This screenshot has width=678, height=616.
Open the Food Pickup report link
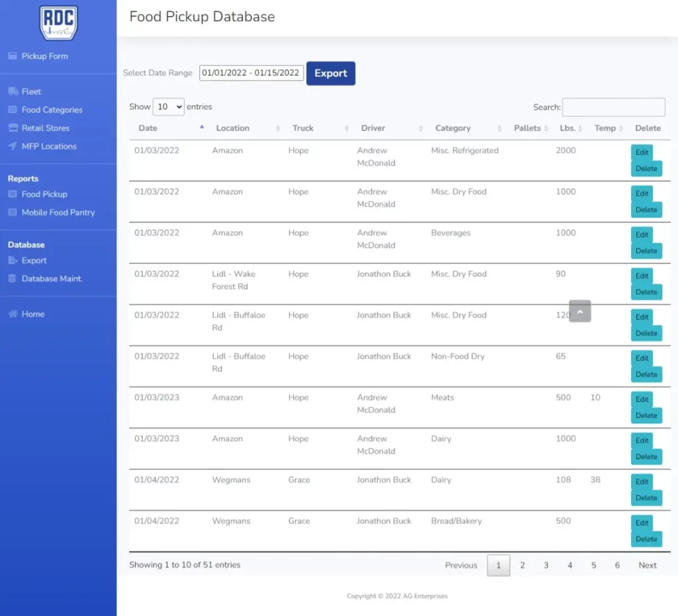click(x=44, y=194)
